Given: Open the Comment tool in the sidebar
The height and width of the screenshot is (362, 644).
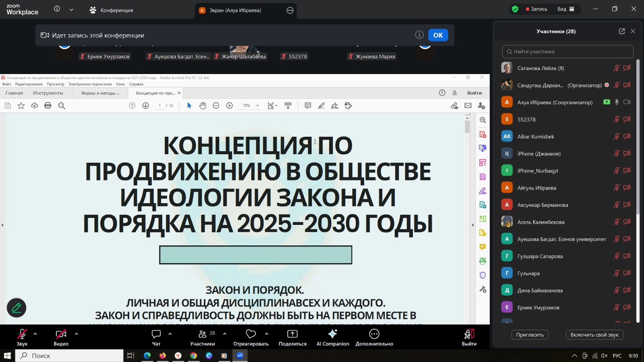Looking at the screenshot, I should point(482,247).
